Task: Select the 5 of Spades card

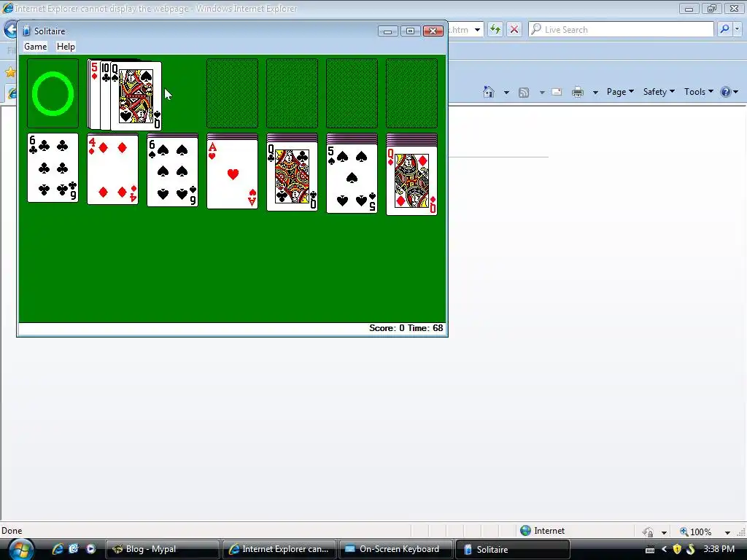Action: (352, 178)
